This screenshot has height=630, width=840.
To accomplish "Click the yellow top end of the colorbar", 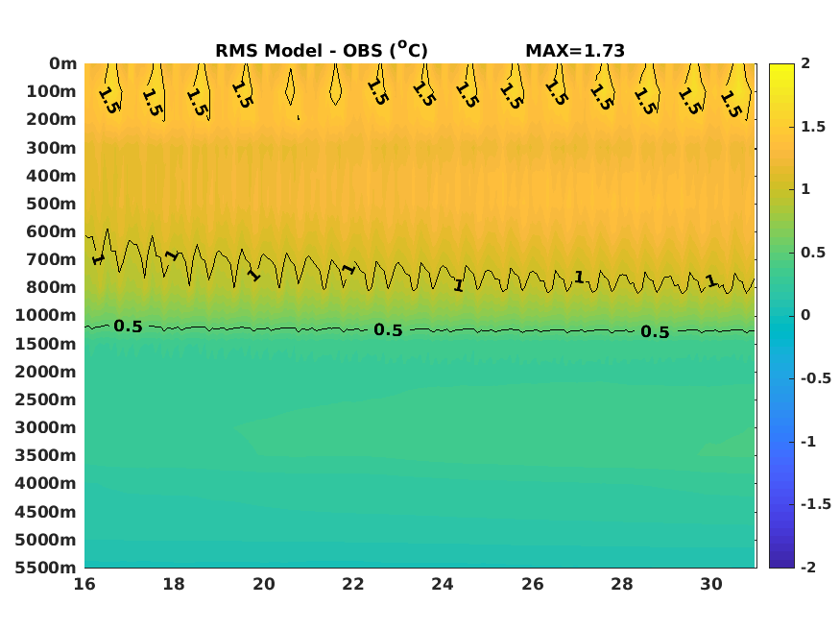I will click(781, 67).
